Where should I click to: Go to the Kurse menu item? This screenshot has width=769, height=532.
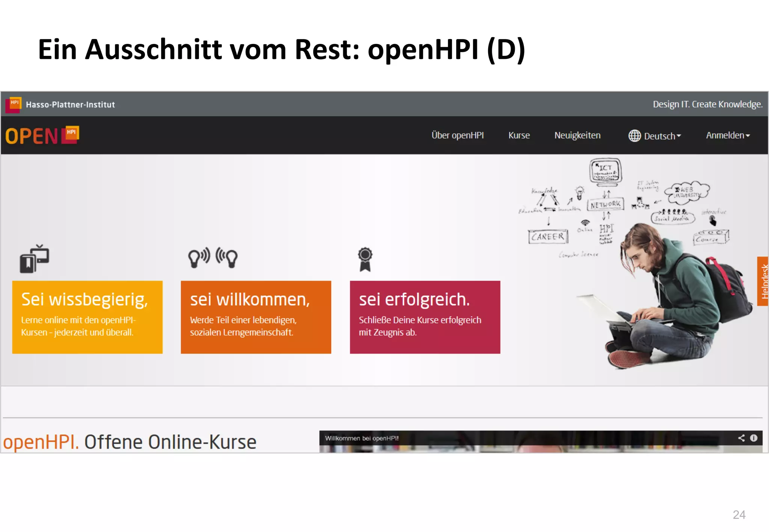(519, 135)
